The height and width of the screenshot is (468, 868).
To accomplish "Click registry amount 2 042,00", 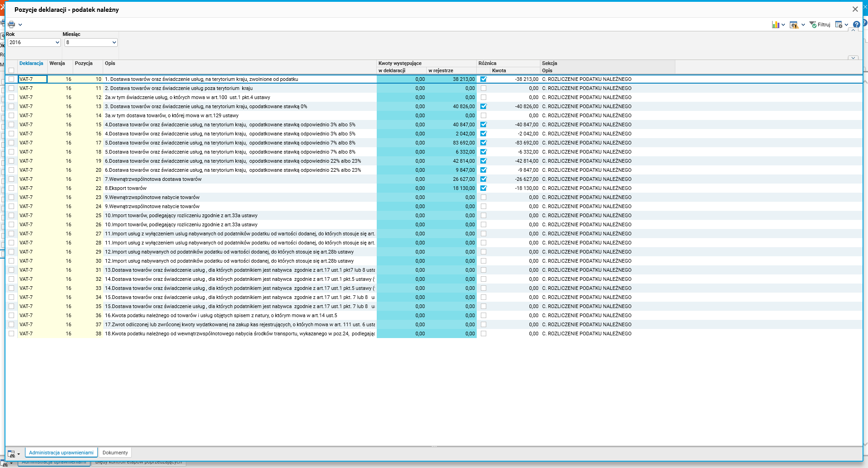I will pyautogui.click(x=465, y=134).
